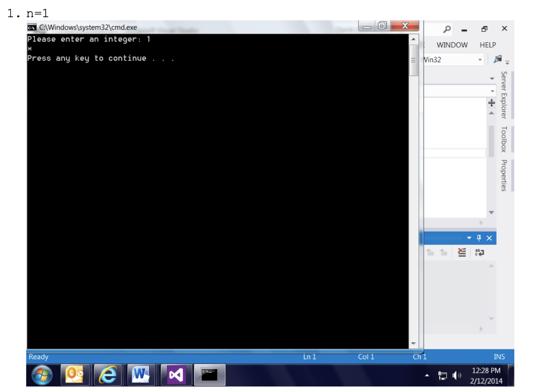533x392 pixels.
Task: Unpin the Output window with the pin icon
Action: pyautogui.click(x=479, y=238)
